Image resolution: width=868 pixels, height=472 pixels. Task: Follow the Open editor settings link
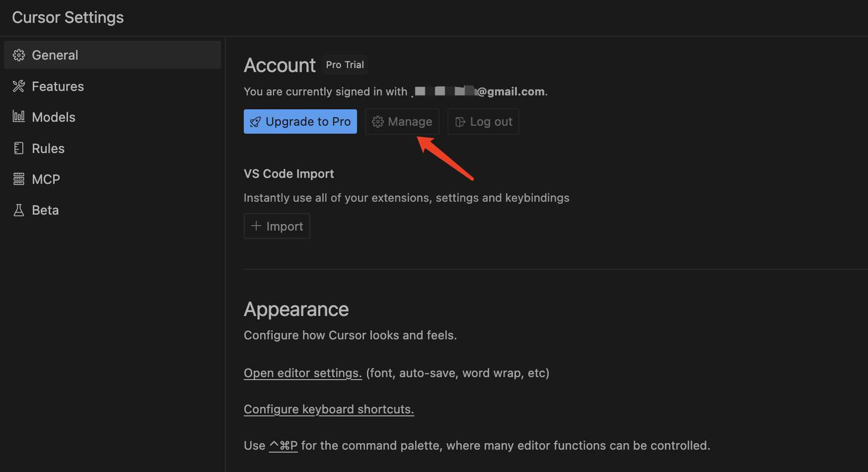click(302, 373)
